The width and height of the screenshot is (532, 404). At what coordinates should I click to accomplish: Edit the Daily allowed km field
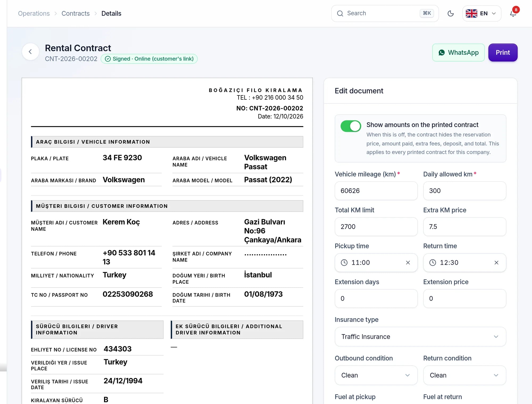click(x=464, y=191)
